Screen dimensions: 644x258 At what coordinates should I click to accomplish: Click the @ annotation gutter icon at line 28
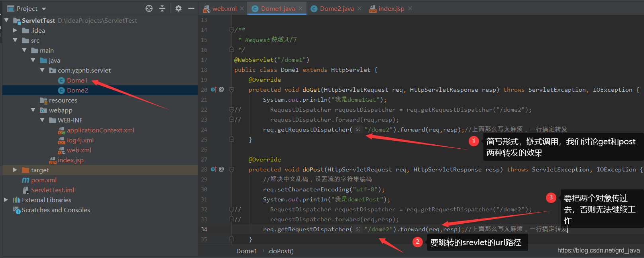221,169
